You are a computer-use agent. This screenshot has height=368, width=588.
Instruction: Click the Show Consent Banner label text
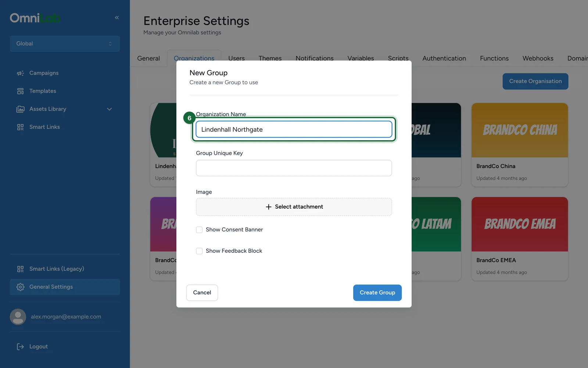[x=234, y=230]
